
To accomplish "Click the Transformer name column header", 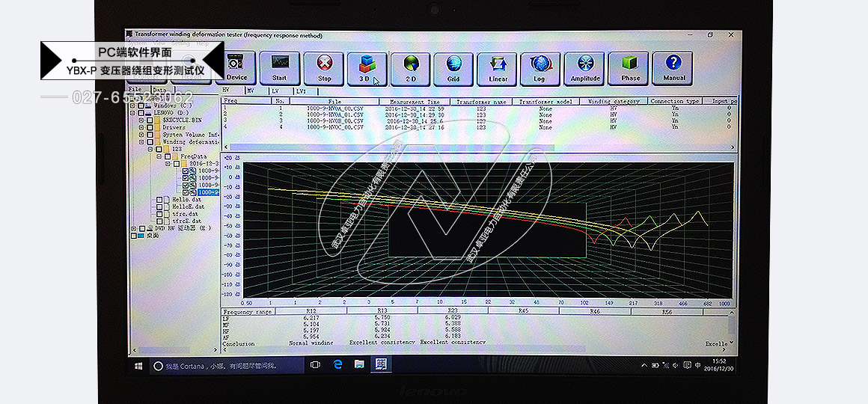I will click(481, 101).
